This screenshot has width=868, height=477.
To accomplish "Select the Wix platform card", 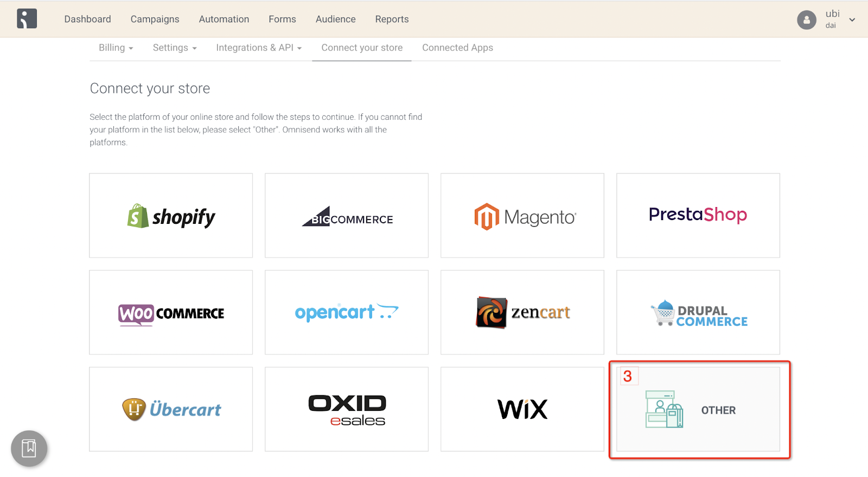I will point(522,409).
